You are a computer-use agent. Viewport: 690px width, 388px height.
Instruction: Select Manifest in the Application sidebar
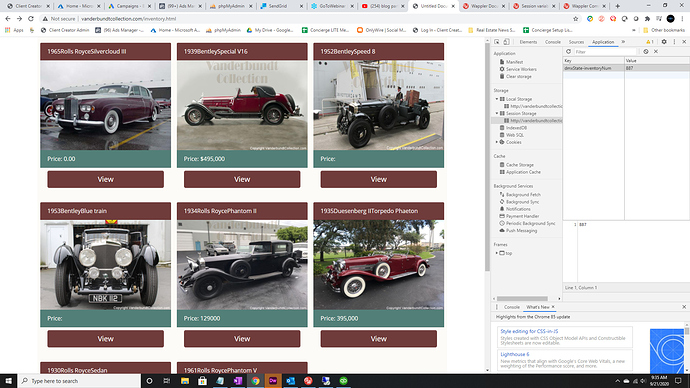(514, 62)
